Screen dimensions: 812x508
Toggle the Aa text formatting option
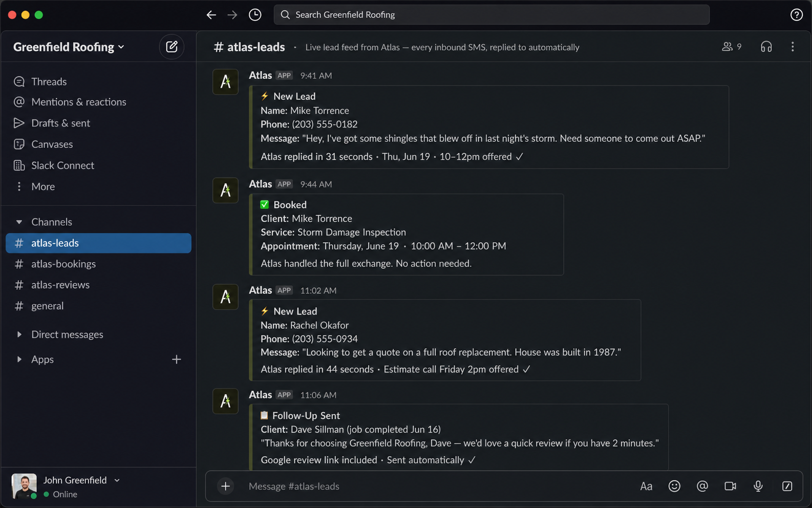(x=646, y=486)
